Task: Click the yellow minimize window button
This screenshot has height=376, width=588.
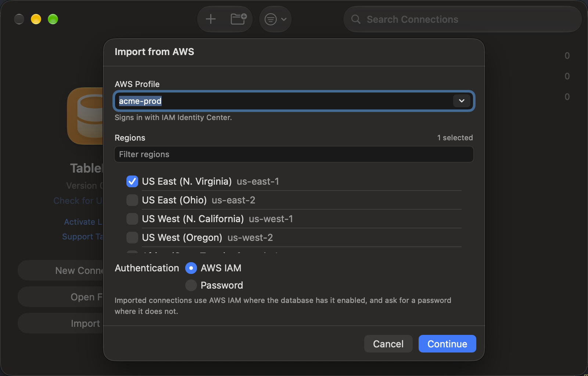Action: pos(36,19)
